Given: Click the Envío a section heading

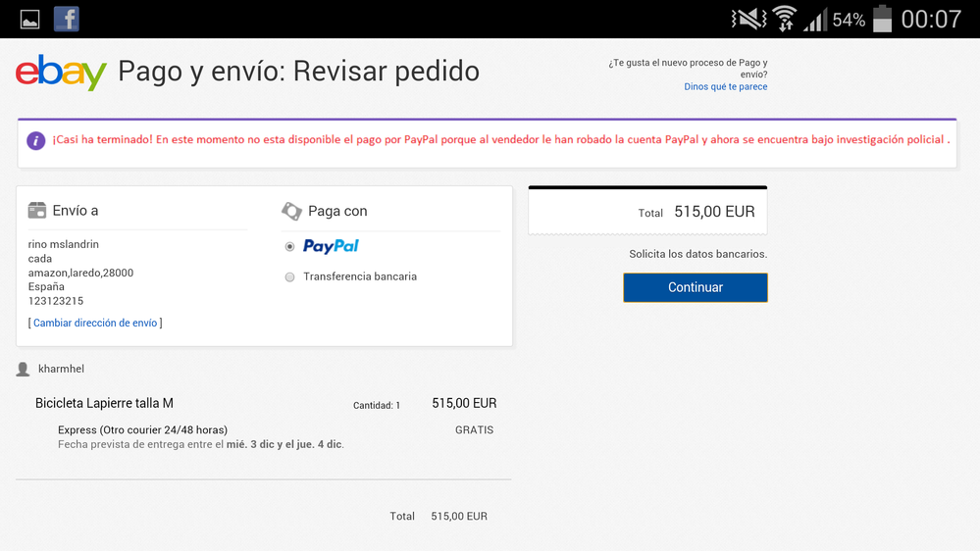Looking at the screenshot, I should (75, 211).
